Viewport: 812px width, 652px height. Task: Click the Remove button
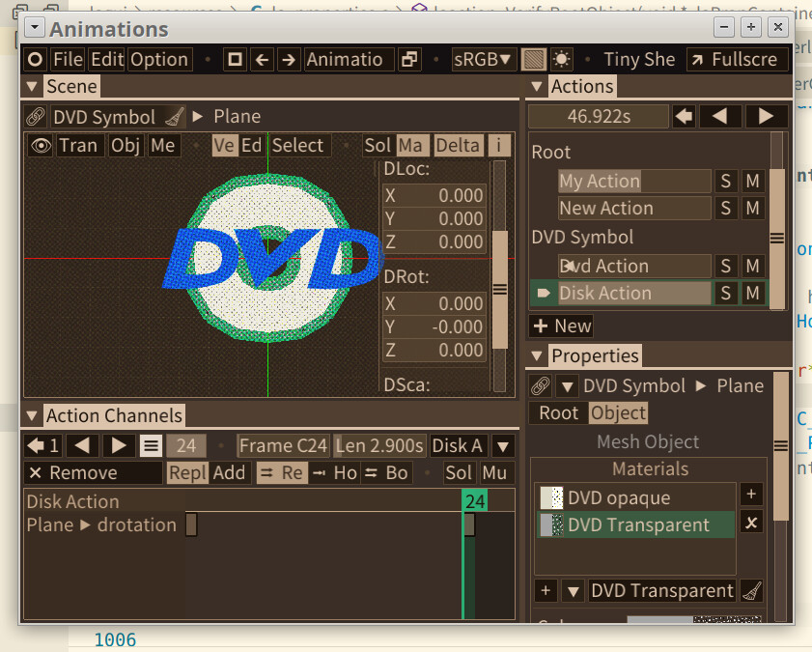click(94, 472)
